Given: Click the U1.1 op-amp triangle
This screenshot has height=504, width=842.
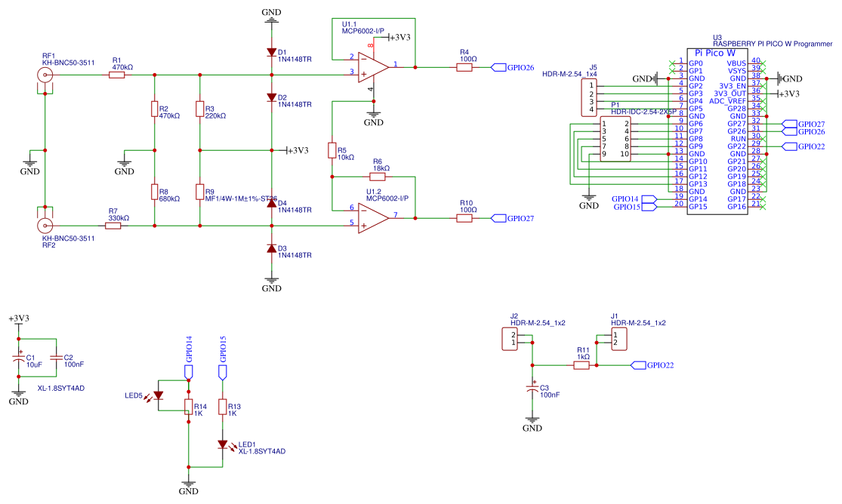Looking at the screenshot, I should [374, 68].
